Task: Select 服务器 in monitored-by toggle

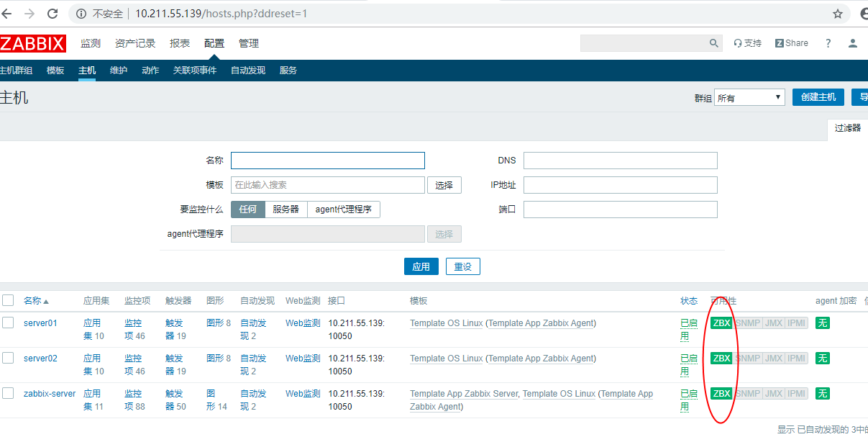Action: coord(285,210)
